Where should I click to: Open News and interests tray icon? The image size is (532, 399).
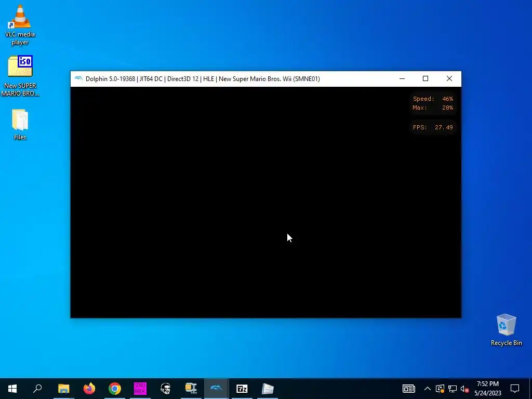[x=409, y=389]
